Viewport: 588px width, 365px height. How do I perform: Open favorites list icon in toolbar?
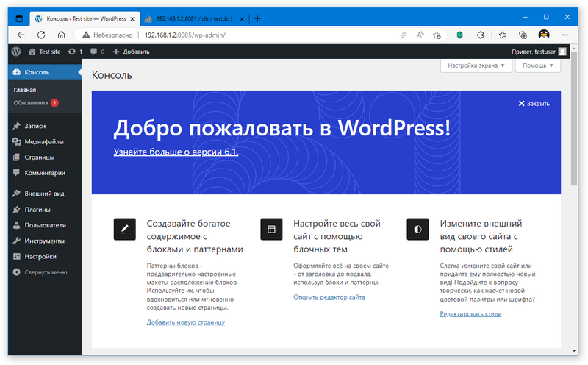[x=503, y=35]
